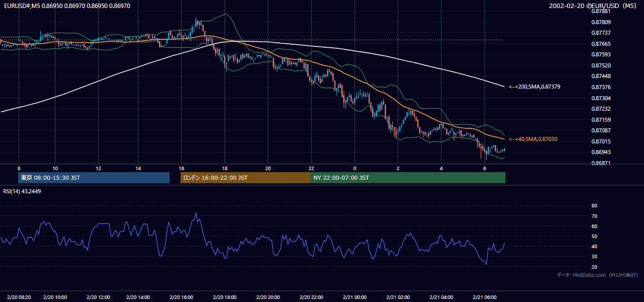644x302 pixels.
Task: Click the RSI 60 level label
Action: pos(594,226)
